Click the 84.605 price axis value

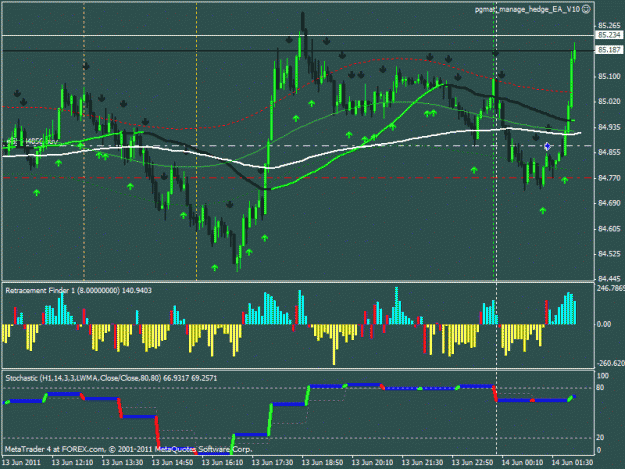tap(609, 229)
